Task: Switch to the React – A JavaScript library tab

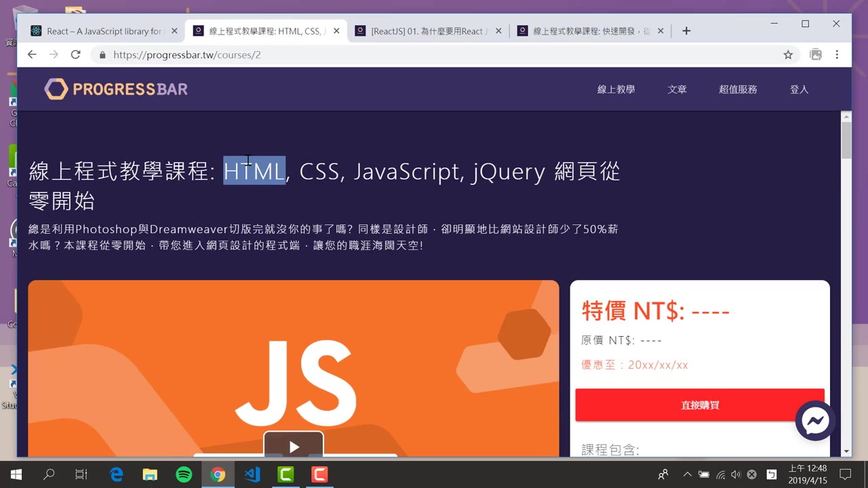Action: coord(103,31)
